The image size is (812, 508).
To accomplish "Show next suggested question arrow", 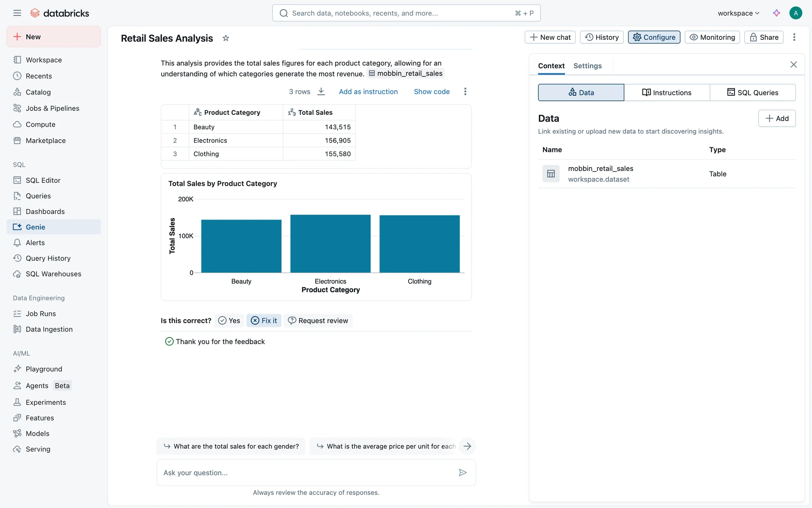I will (x=467, y=446).
